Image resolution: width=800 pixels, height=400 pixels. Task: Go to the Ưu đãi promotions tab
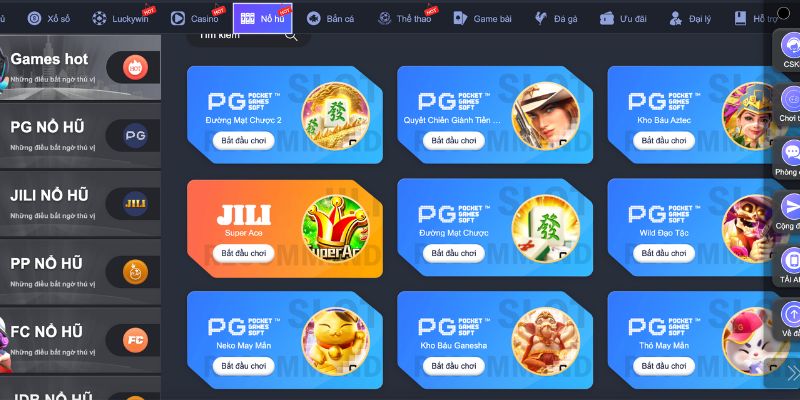coord(622,19)
